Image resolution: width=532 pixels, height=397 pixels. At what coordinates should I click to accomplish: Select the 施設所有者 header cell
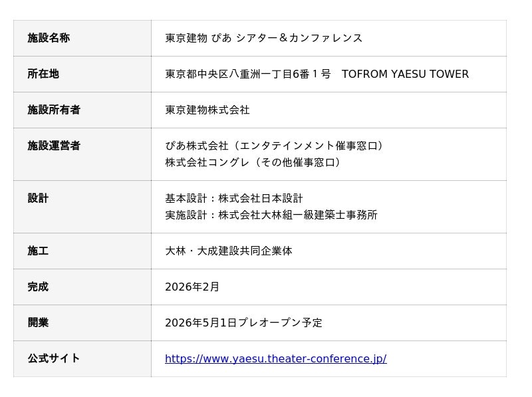tap(54, 110)
